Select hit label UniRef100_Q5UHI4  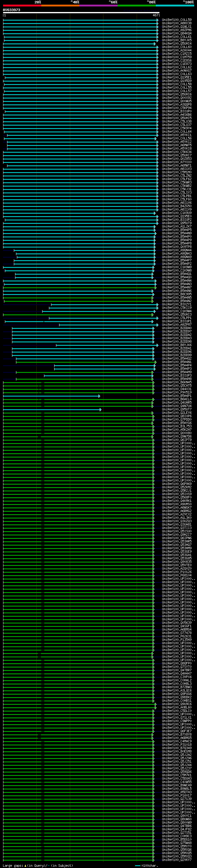(x=177, y=43)
